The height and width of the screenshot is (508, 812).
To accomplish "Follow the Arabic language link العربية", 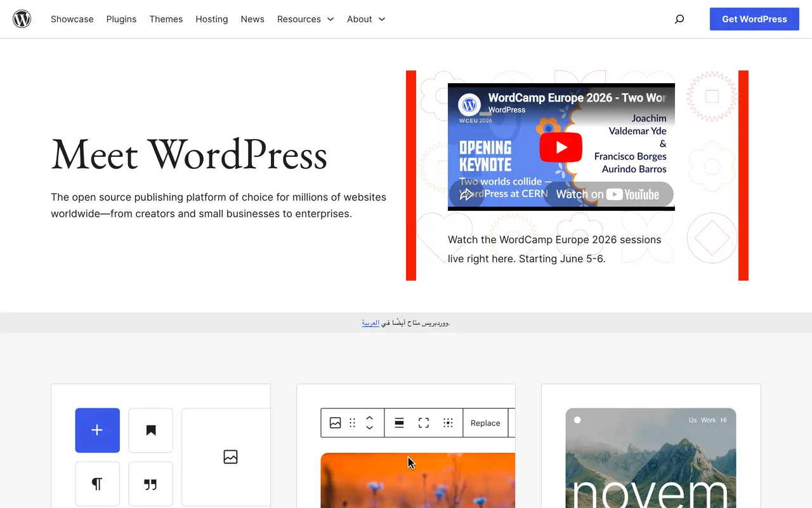I will tap(370, 323).
